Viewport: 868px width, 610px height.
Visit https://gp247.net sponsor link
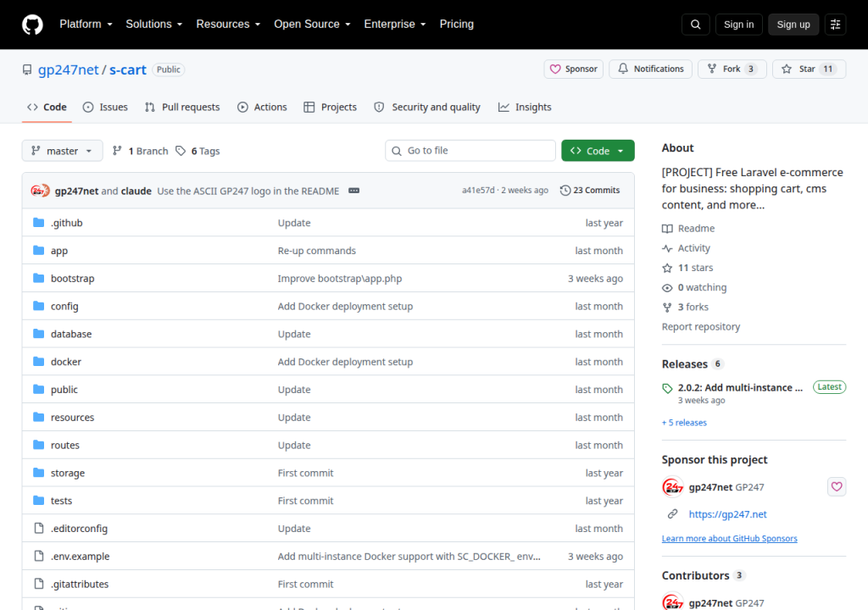click(728, 514)
